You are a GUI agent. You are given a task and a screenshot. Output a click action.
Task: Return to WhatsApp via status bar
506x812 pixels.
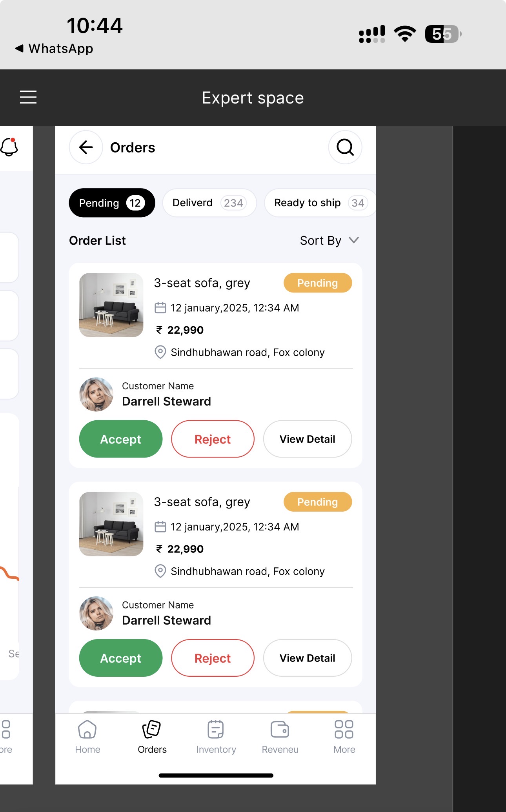55,49
